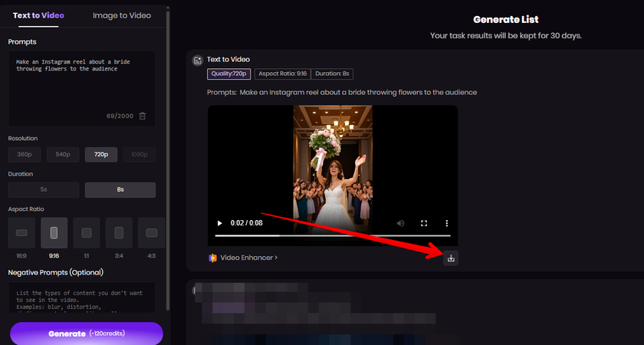Pick the 9:16 aspect ratio tile
The width and height of the screenshot is (644, 345).
coord(54,233)
